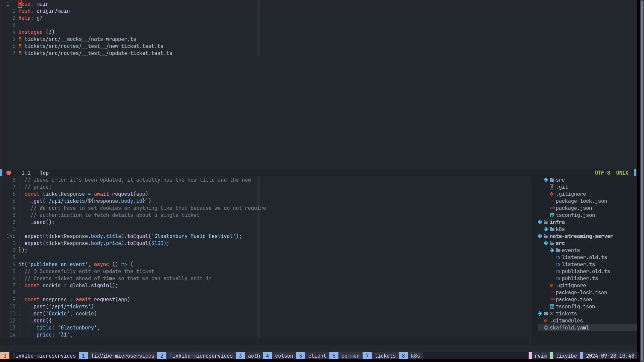The width and height of the screenshot is (644, 362).
Task: Open modified nats-wrapper.ts in unstaged list
Action: click(x=80, y=39)
